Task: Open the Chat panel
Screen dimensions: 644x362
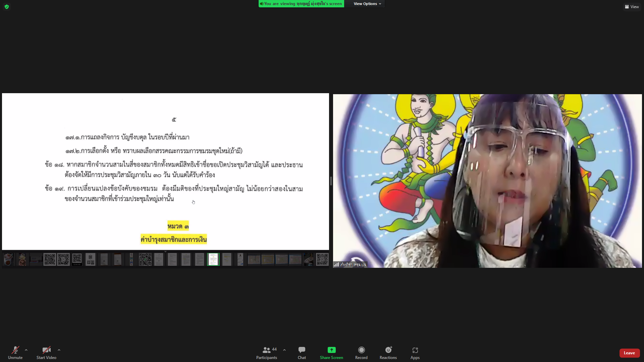Action: coord(302,353)
